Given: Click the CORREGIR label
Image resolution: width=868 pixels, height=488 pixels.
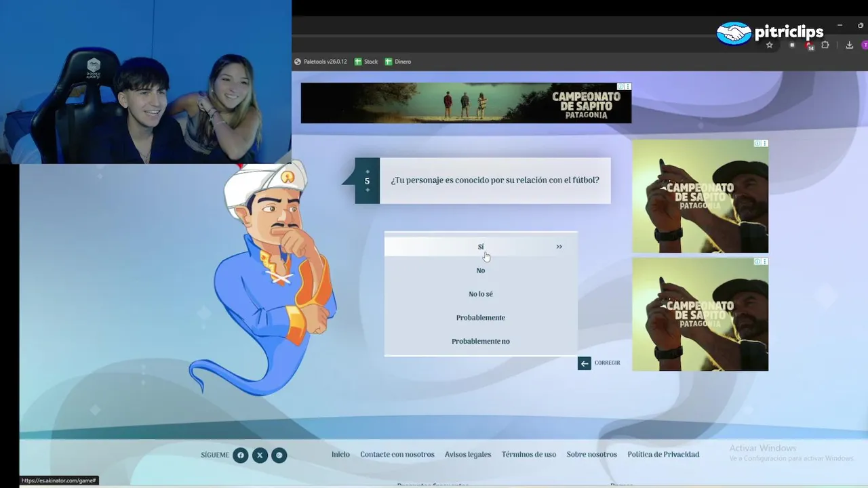Looking at the screenshot, I should [608, 363].
